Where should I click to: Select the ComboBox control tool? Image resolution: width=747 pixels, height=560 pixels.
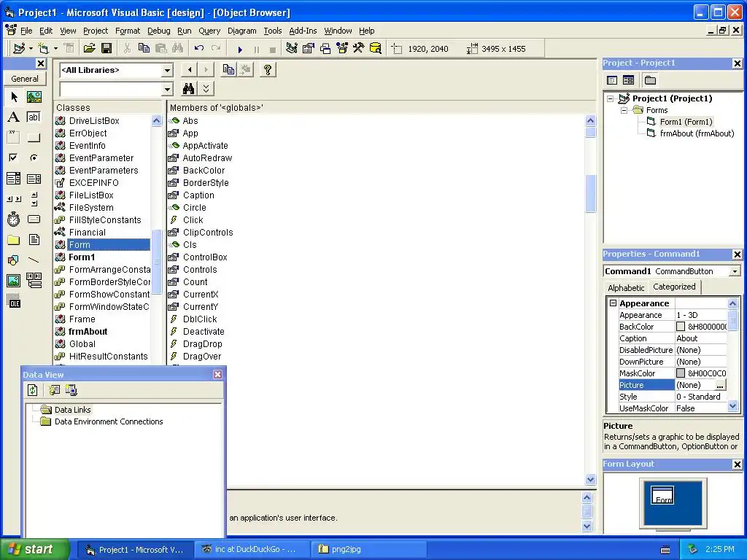[14, 179]
